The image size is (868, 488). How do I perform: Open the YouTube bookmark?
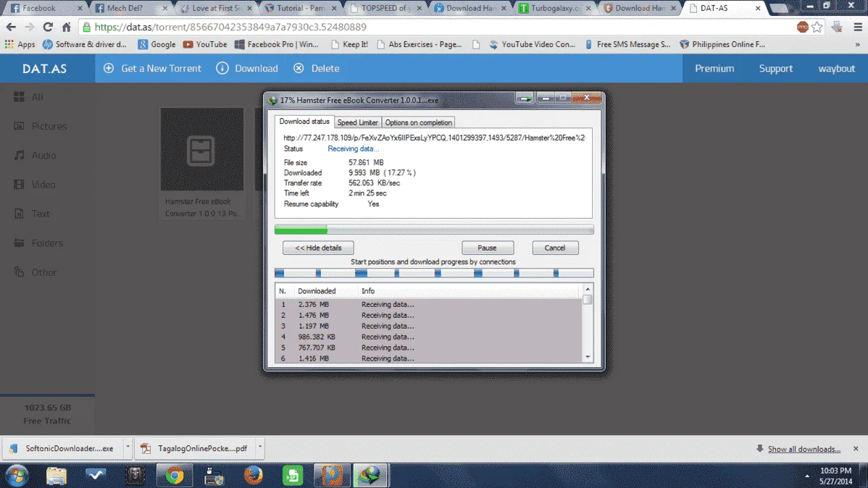click(x=205, y=44)
